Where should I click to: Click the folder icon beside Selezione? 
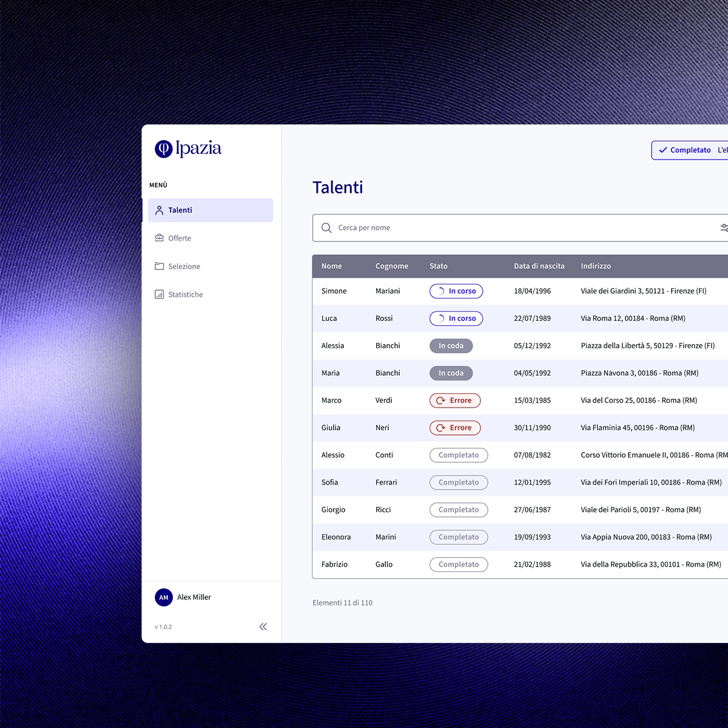click(160, 266)
